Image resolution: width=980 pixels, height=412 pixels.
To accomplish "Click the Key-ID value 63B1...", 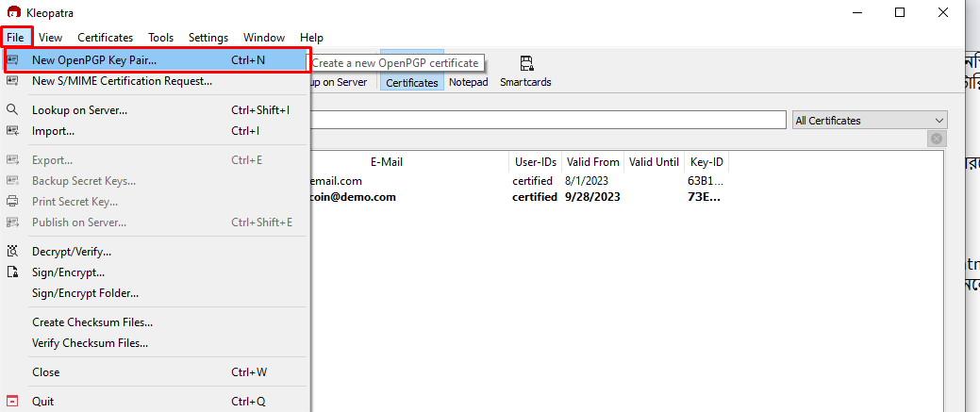I will point(705,181).
